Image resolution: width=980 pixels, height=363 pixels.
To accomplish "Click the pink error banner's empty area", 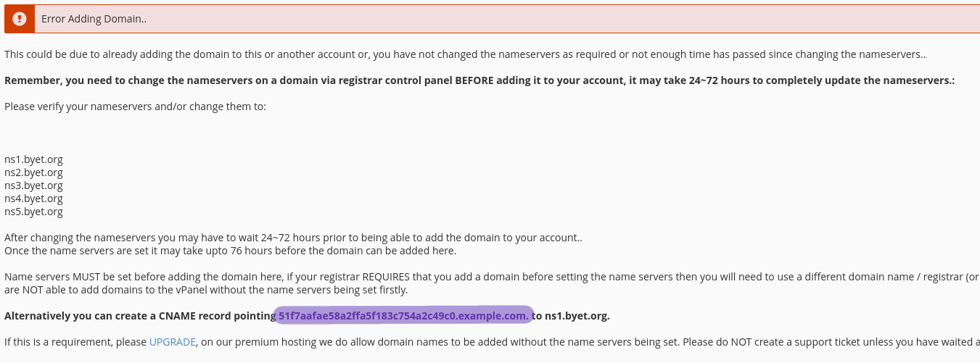I will pos(580,19).
